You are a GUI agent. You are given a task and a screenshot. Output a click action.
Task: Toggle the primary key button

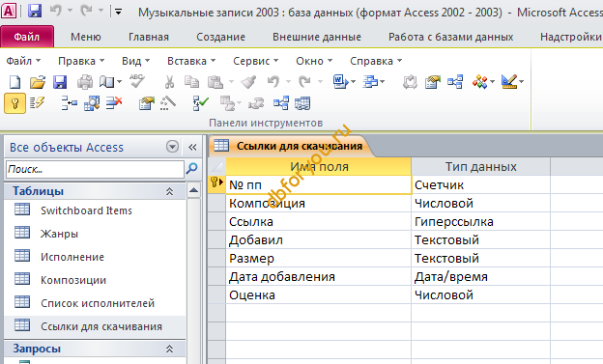point(15,103)
